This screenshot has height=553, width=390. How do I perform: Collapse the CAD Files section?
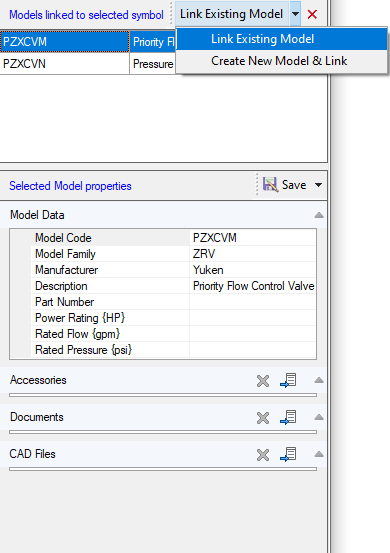click(319, 454)
